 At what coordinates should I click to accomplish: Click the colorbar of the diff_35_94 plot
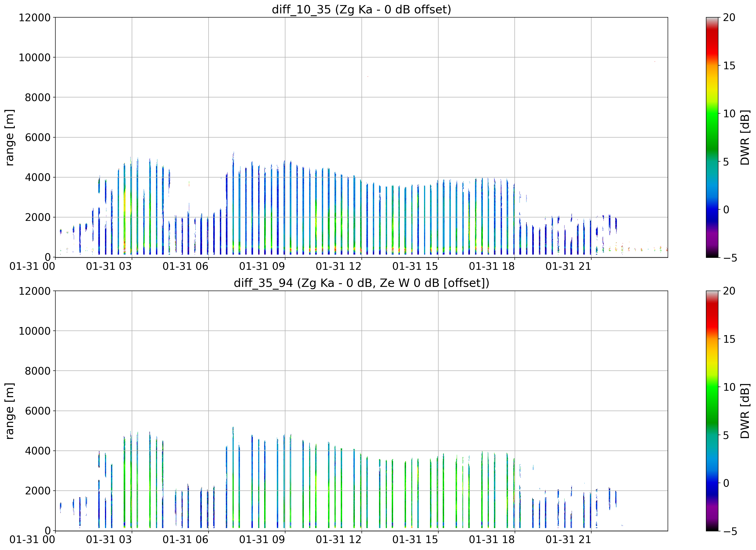tap(712, 411)
